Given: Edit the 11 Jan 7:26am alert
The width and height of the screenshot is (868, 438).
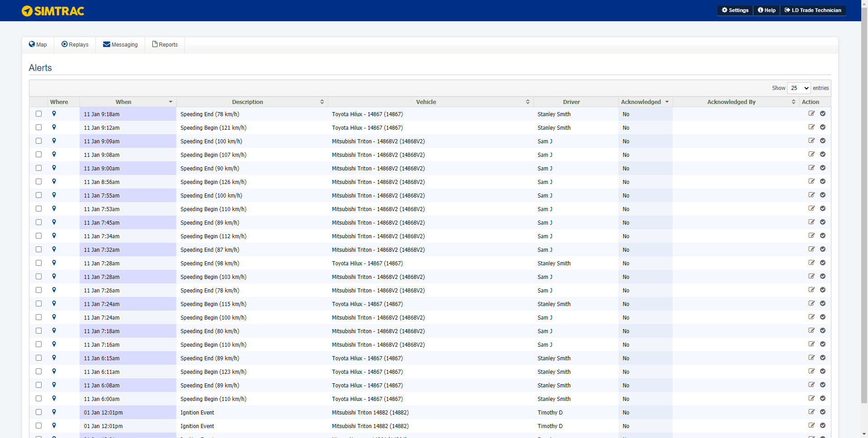Looking at the screenshot, I should pos(811,290).
